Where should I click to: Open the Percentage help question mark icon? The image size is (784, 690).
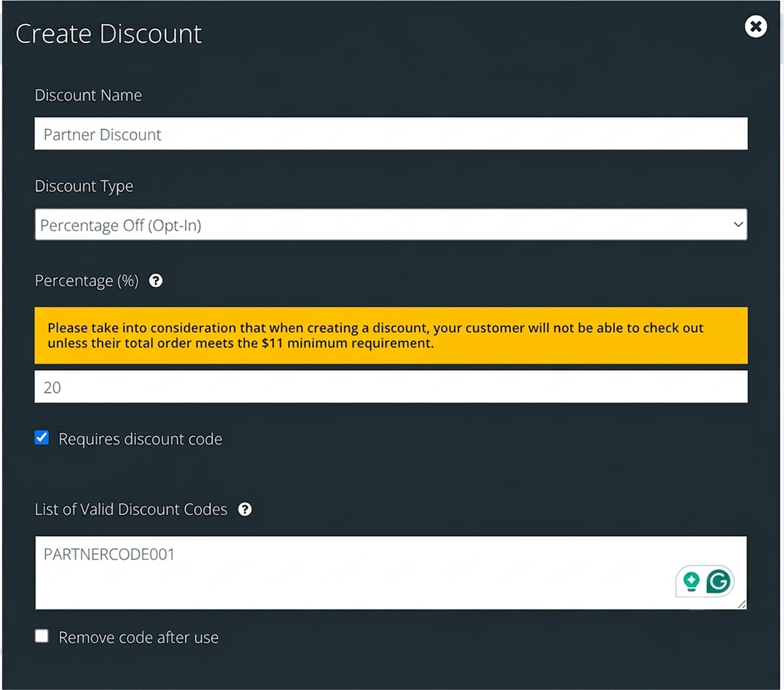pyautogui.click(x=156, y=281)
